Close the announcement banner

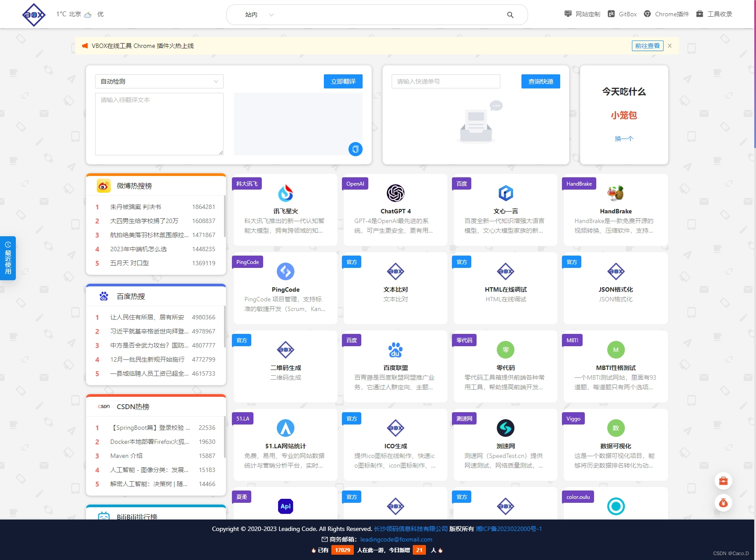coord(670,46)
